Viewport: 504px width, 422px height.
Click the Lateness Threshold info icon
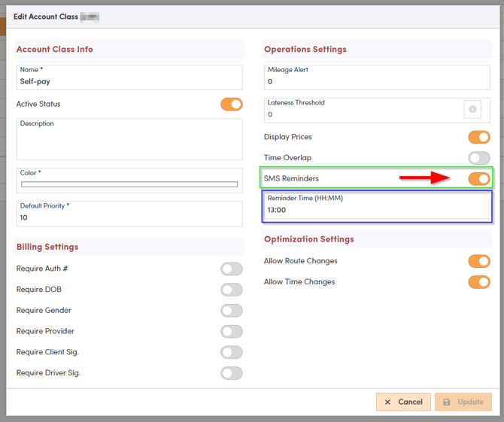pyautogui.click(x=472, y=110)
